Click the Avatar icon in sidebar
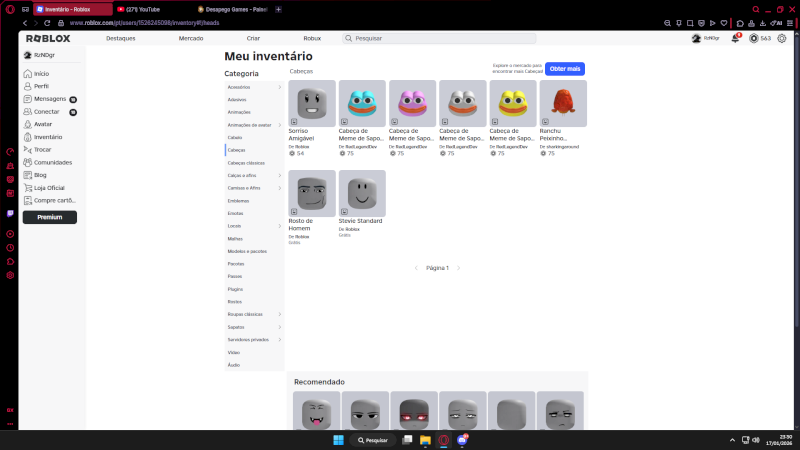 pyautogui.click(x=27, y=124)
